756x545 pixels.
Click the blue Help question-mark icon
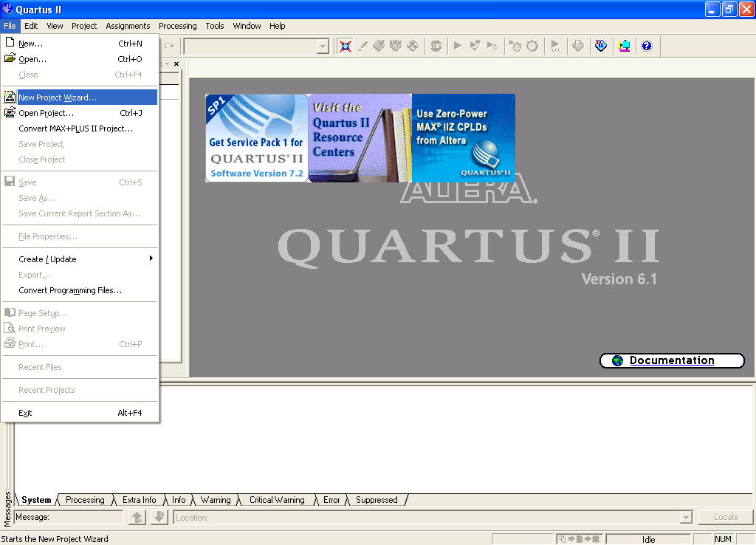coord(647,46)
